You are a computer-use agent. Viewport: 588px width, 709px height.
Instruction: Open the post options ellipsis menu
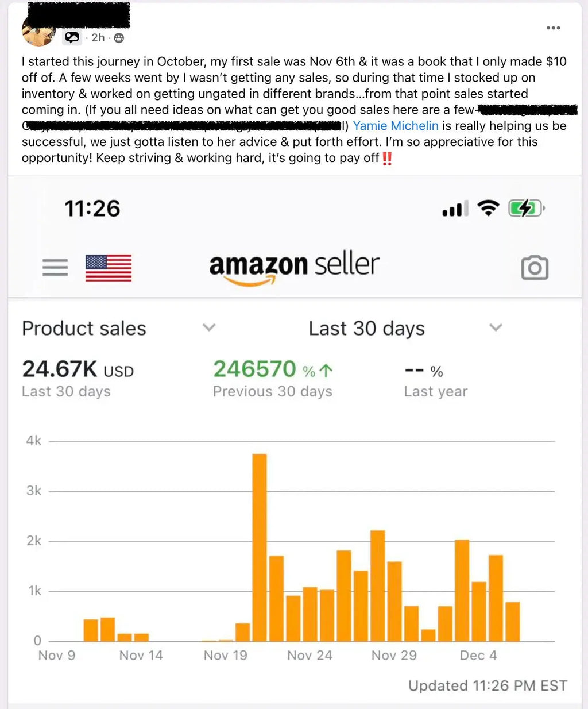tap(553, 28)
